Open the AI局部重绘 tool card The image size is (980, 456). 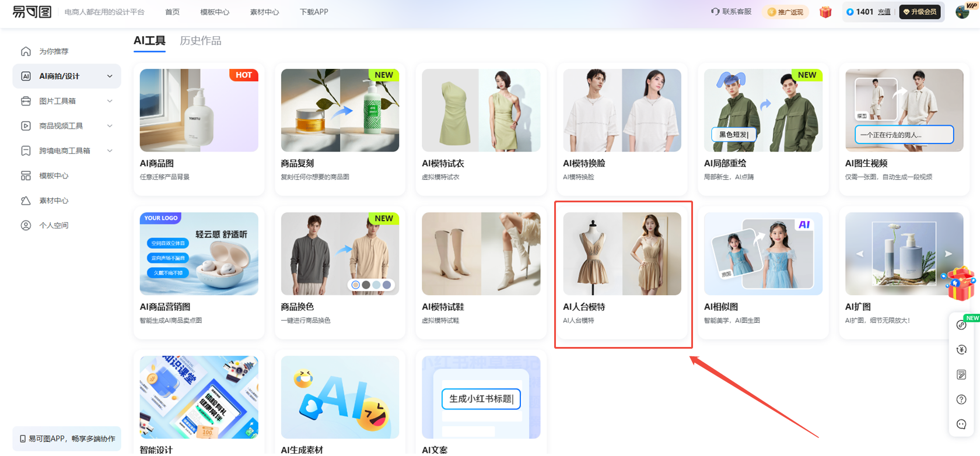[764, 129]
